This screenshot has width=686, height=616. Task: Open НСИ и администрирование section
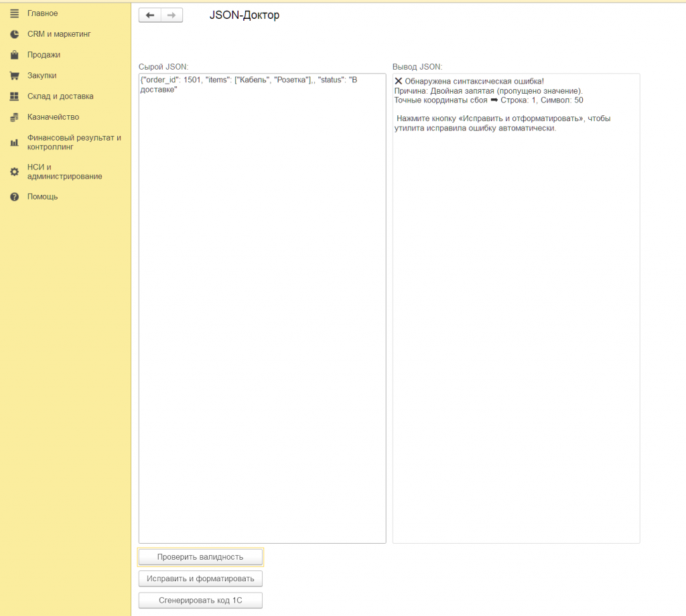65,172
